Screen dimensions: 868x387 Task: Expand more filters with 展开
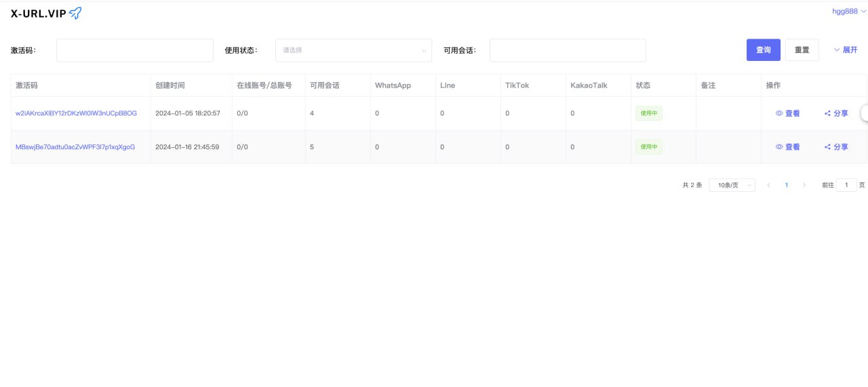point(845,50)
